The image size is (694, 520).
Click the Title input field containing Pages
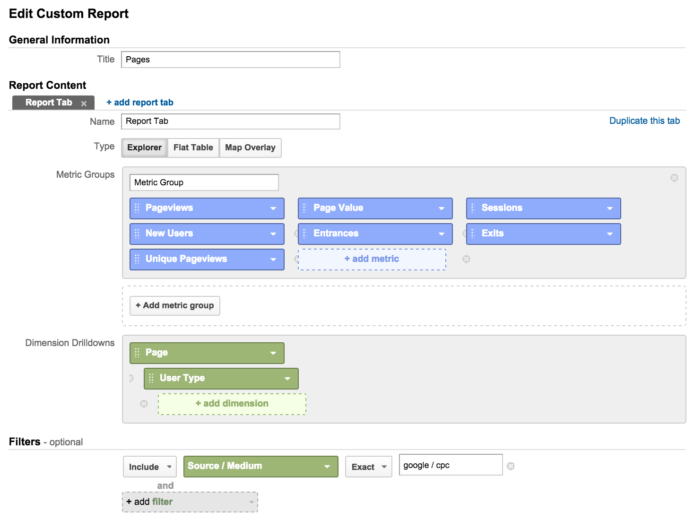(231, 60)
